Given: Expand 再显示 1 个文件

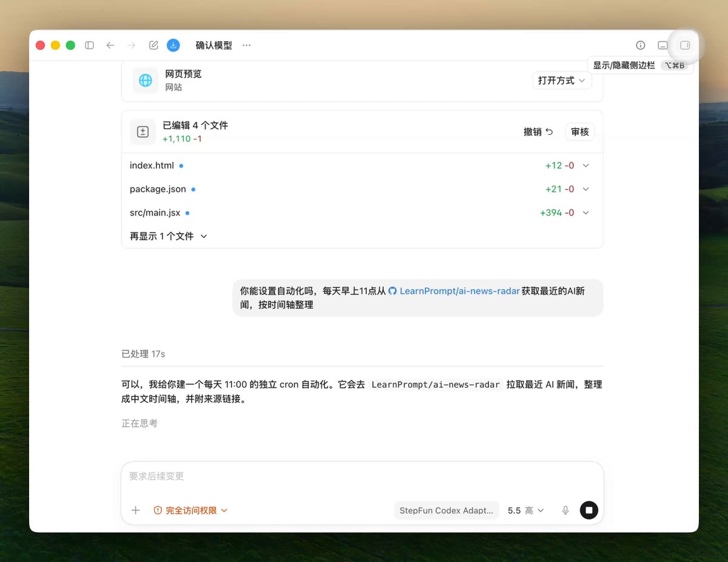Looking at the screenshot, I should click(169, 236).
